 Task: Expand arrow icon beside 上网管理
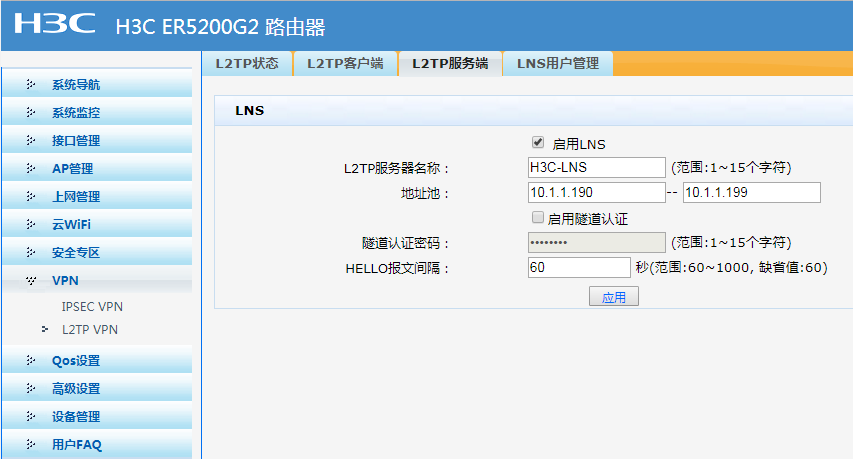point(30,196)
